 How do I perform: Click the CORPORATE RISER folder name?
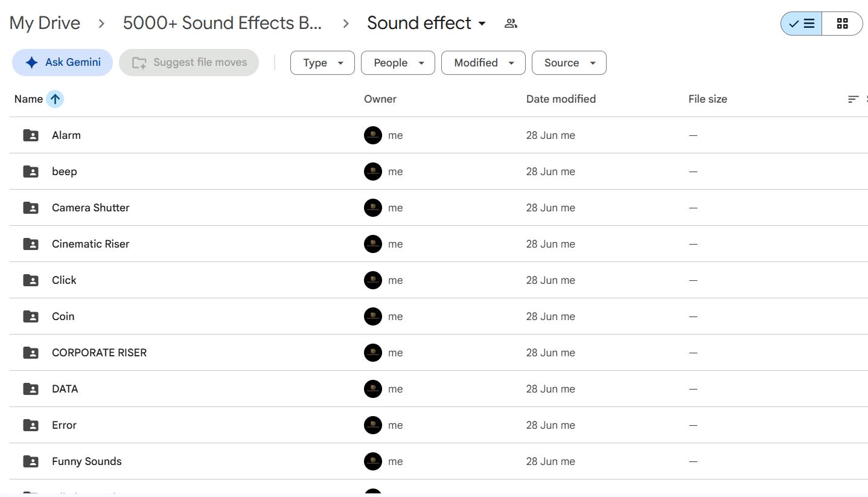(x=100, y=353)
